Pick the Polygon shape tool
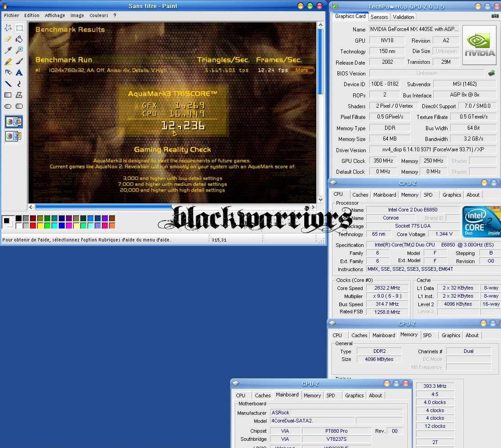 (x=19, y=95)
